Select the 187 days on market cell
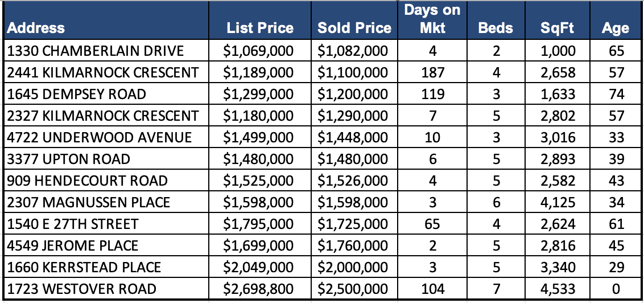This screenshot has width=644, height=303. click(432, 73)
